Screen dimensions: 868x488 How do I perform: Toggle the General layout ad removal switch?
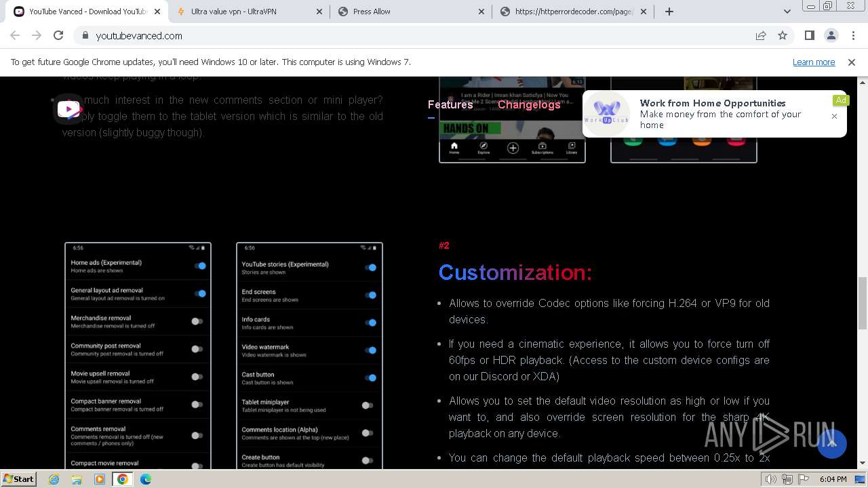click(199, 293)
